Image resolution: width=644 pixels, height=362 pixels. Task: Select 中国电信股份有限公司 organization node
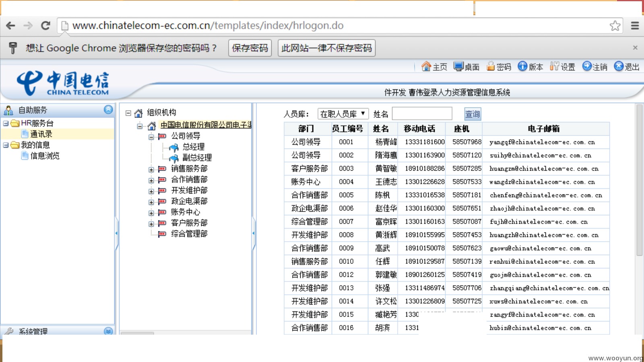[206, 125]
